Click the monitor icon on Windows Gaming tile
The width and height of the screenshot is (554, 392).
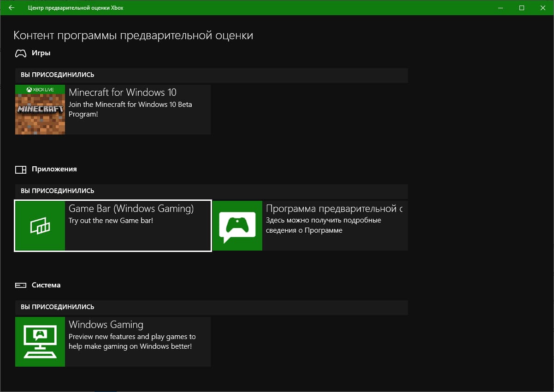click(x=40, y=342)
